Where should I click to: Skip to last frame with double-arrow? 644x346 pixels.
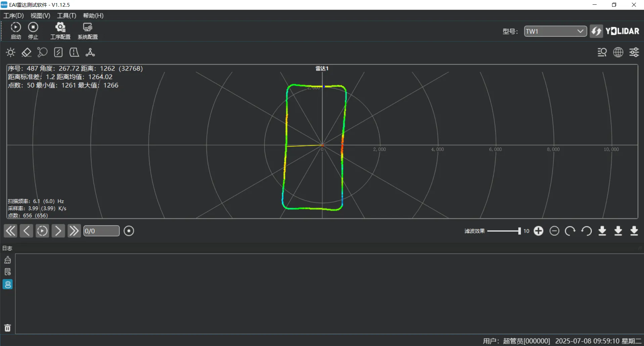(74, 231)
